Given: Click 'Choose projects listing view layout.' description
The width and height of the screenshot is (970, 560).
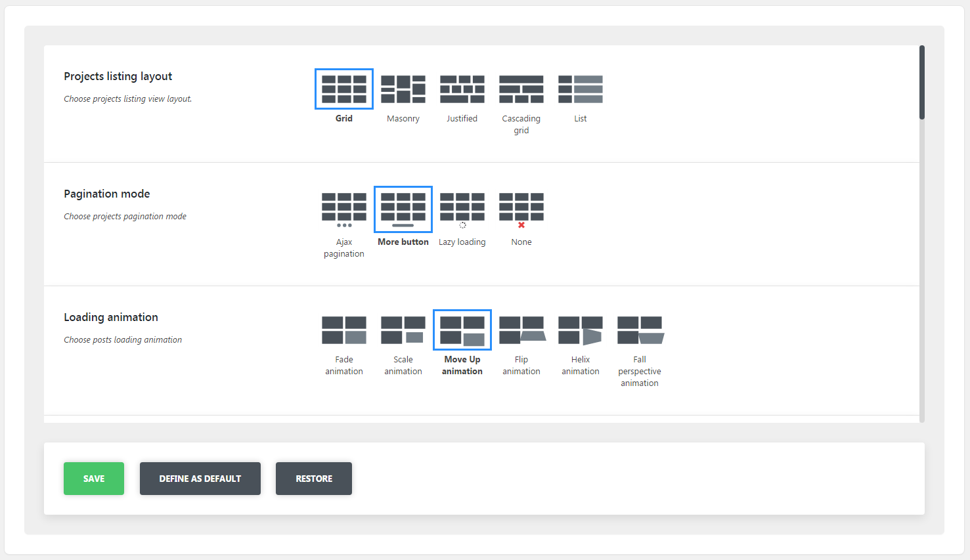Looking at the screenshot, I should click(x=128, y=99).
